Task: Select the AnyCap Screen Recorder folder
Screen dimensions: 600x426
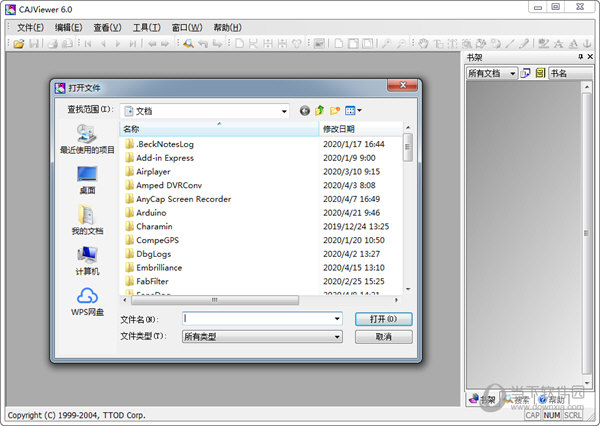Action: click(x=178, y=199)
